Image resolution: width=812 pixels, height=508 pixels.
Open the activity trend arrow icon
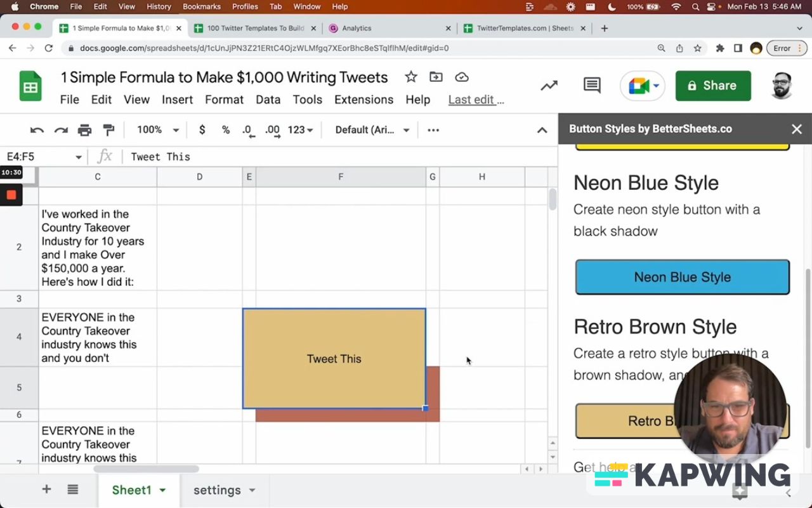[549, 86]
